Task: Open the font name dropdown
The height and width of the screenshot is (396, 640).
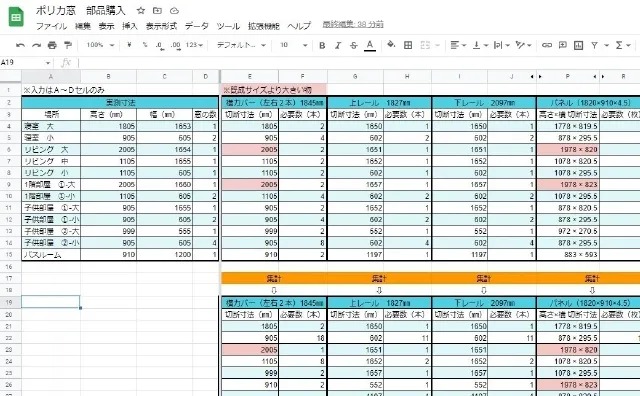Action: point(241,45)
